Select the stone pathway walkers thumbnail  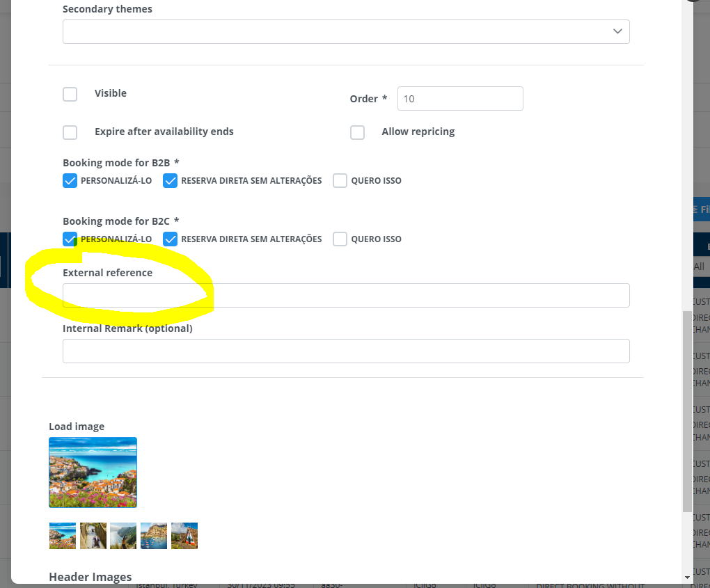(93, 536)
